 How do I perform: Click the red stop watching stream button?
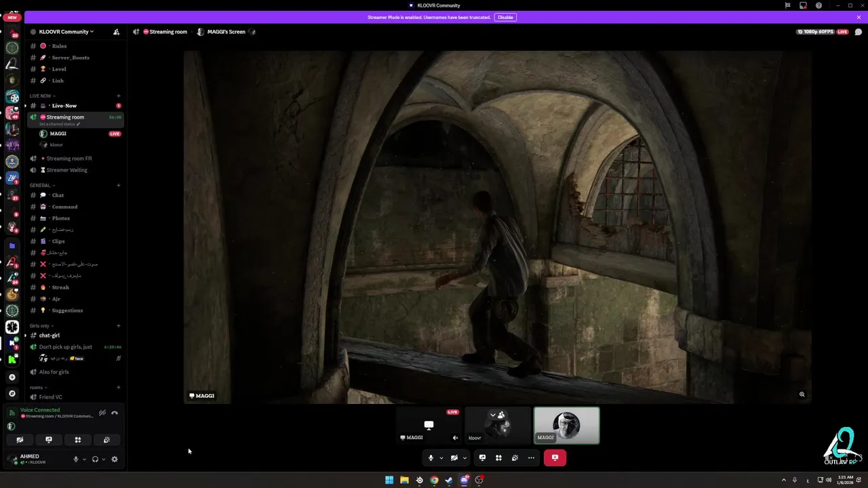(555, 457)
